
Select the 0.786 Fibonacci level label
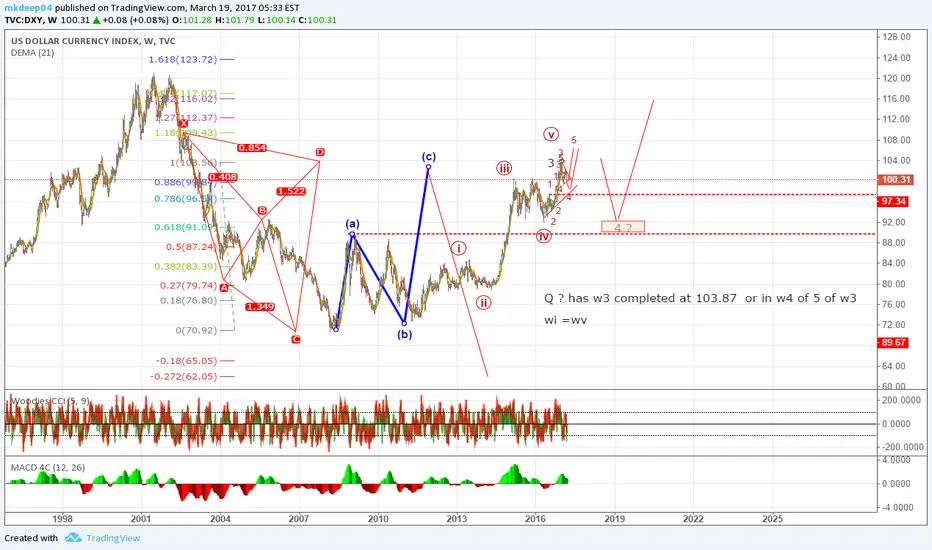pos(185,199)
